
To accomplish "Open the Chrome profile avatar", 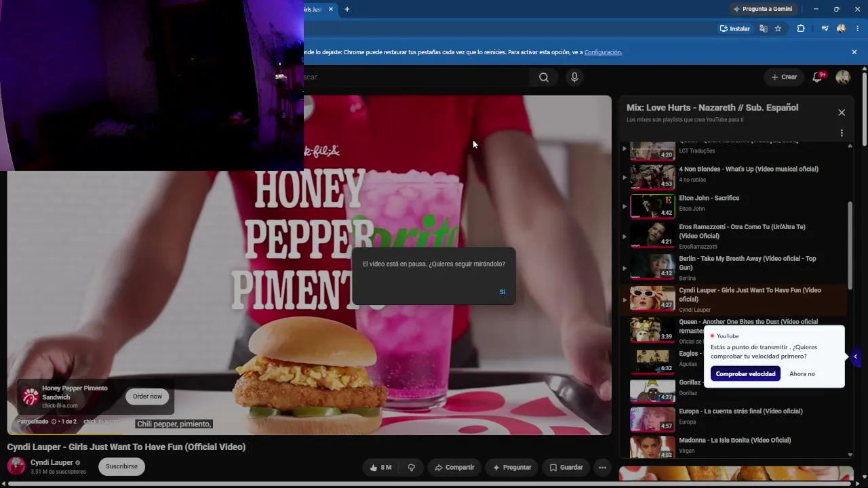I will (x=842, y=28).
